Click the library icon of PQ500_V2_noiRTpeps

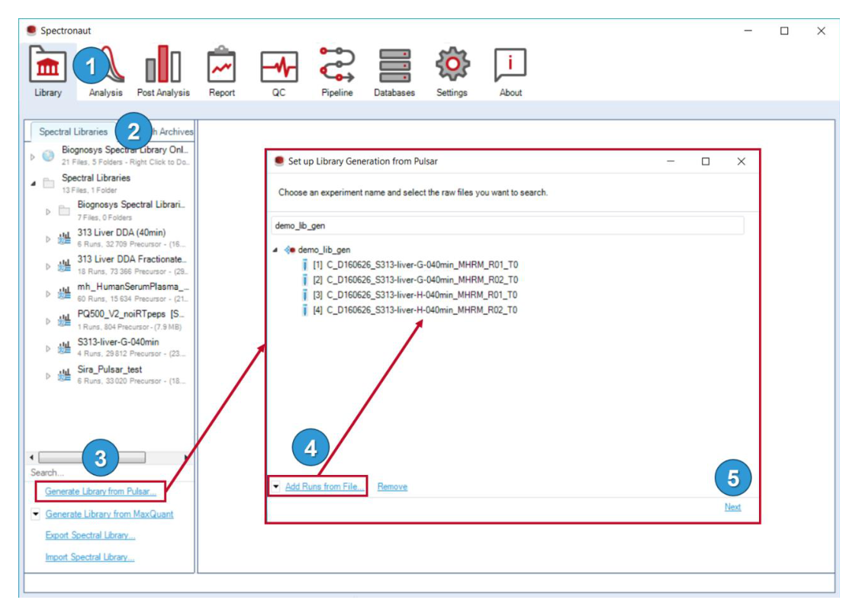(x=64, y=320)
